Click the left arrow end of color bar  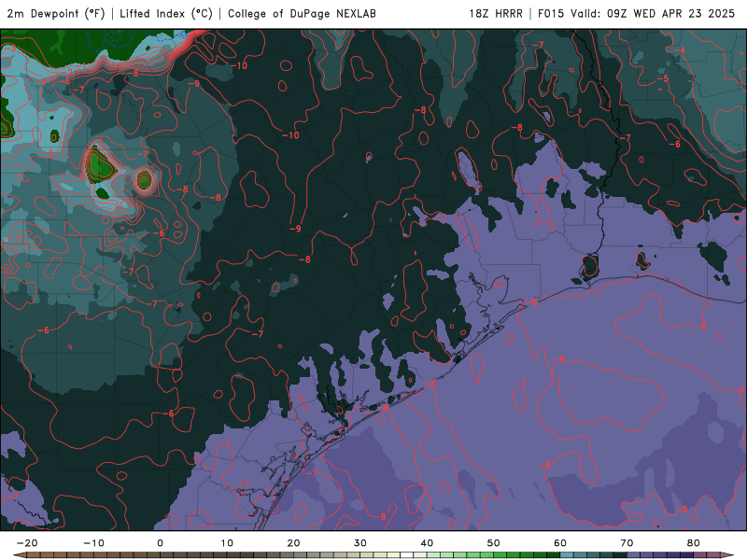[19, 555]
